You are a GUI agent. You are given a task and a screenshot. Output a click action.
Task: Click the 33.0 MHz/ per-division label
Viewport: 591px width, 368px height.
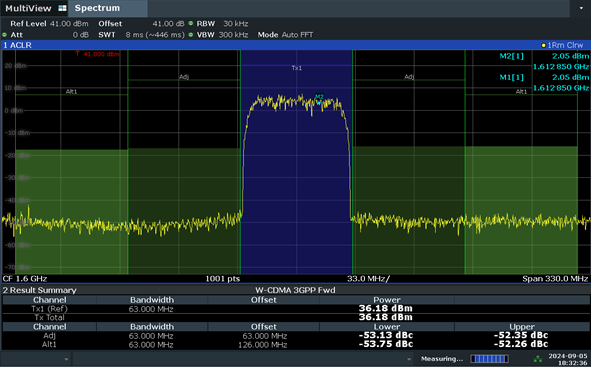click(x=368, y=279)
